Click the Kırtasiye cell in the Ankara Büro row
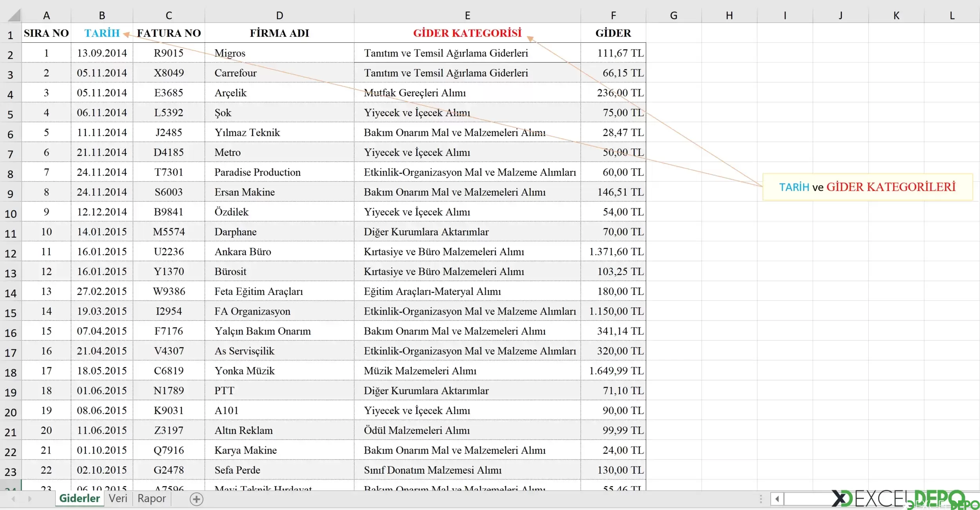Screen dimensions: 980x510 coord(467,251)
